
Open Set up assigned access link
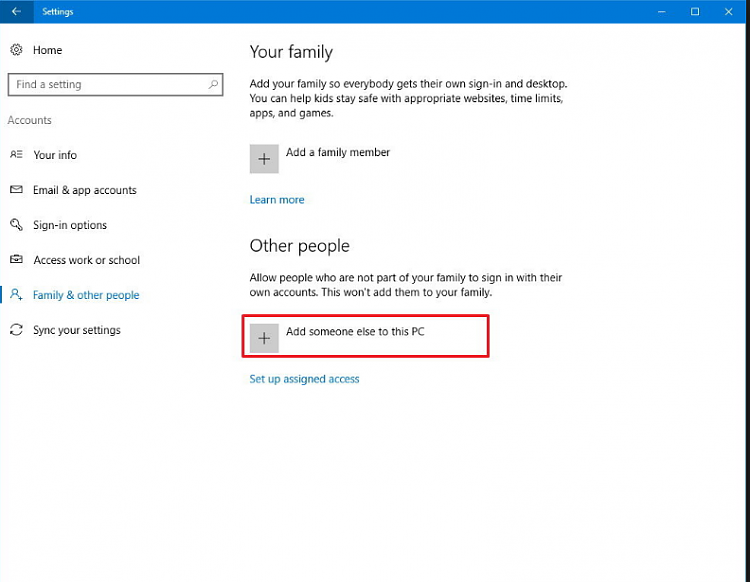click(x=304, y=379)
